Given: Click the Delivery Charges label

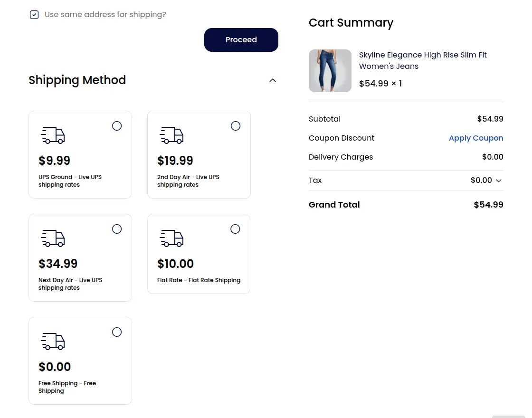Looking at the screenshot, I should pyautogui.click(x=341, y=157).
